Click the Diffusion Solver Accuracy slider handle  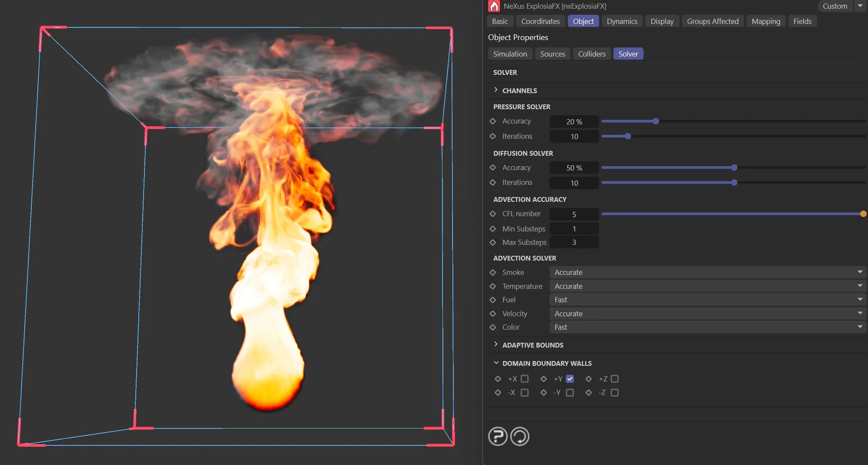734,168
